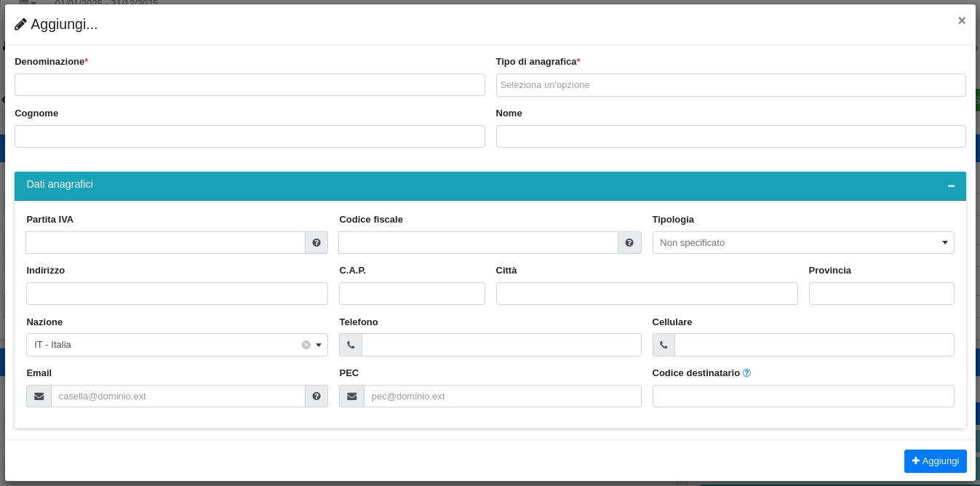The width and height of the screenshot is (980, 486).
Task: Click the Codice fiscale help icon
Action: pos(629,243)
